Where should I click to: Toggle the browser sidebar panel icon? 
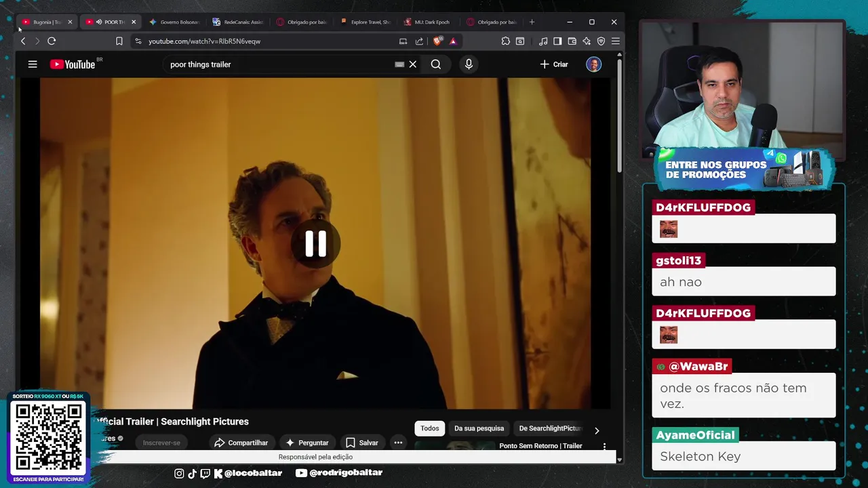click(557, 41)
